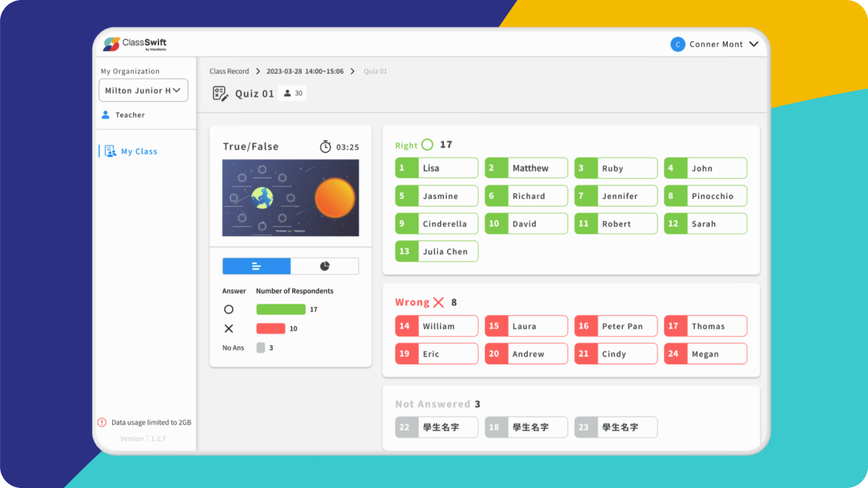This screenshot has width=868, height=488.
Task: Select the My Class sidebar icon
Action: pyautogui.click(x=110, y=151)
